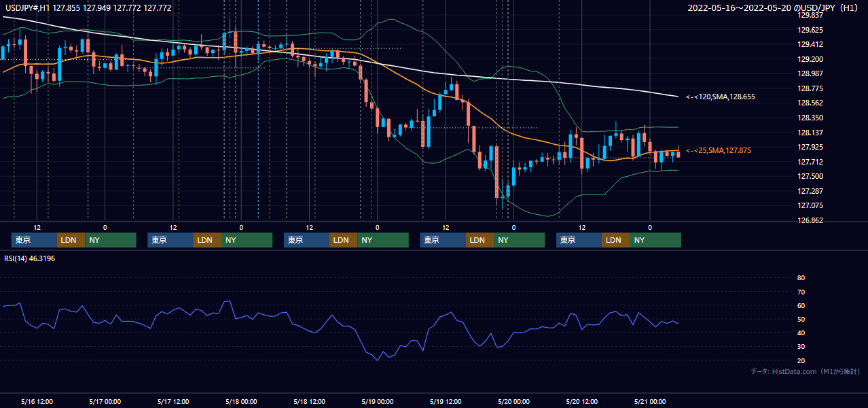The height and width of the screenshot is (408, 868).
Task: Click the LDN session box for 5/18
Action: 344,240
